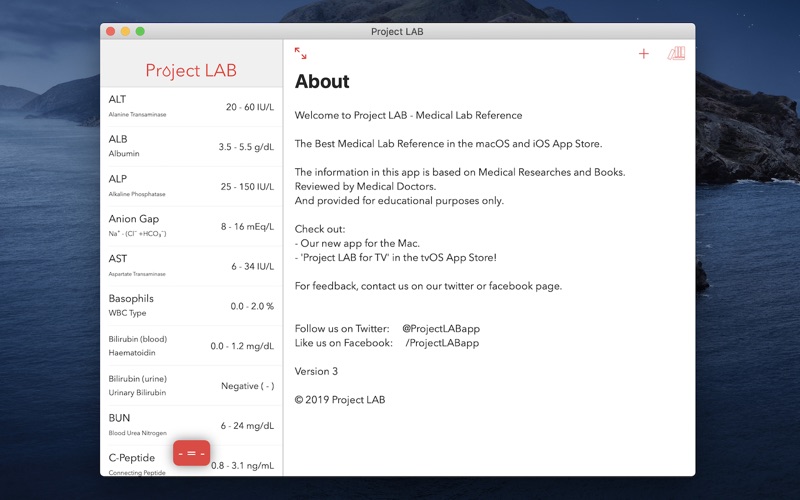Select the Basophils WBC Type row

(191, 306)
